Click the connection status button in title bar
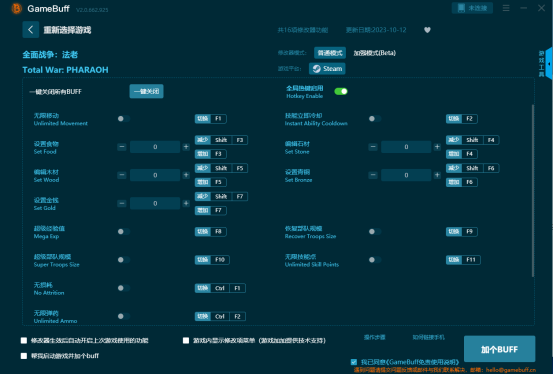Image resolution: width=554 pixels, height=374 pixels. pos(472,8)
